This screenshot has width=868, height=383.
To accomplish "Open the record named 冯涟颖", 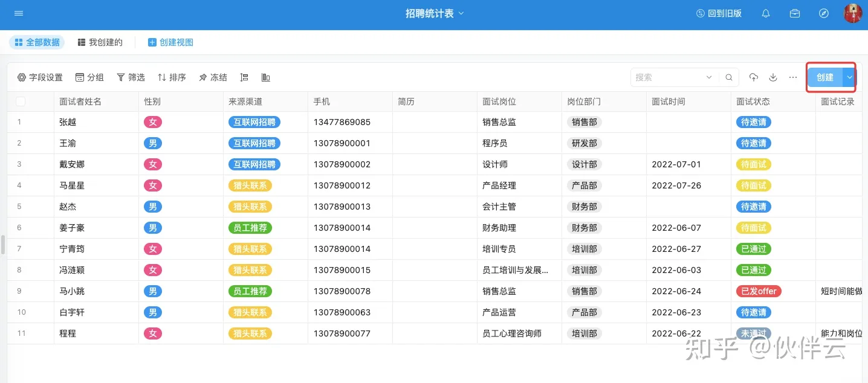I will coord(72,270).
